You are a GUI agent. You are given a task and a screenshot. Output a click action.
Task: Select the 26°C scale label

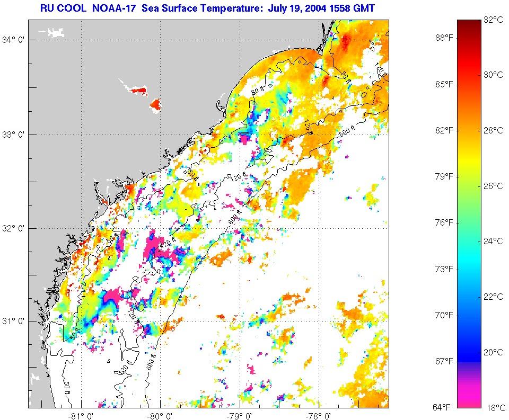(493, 186)
